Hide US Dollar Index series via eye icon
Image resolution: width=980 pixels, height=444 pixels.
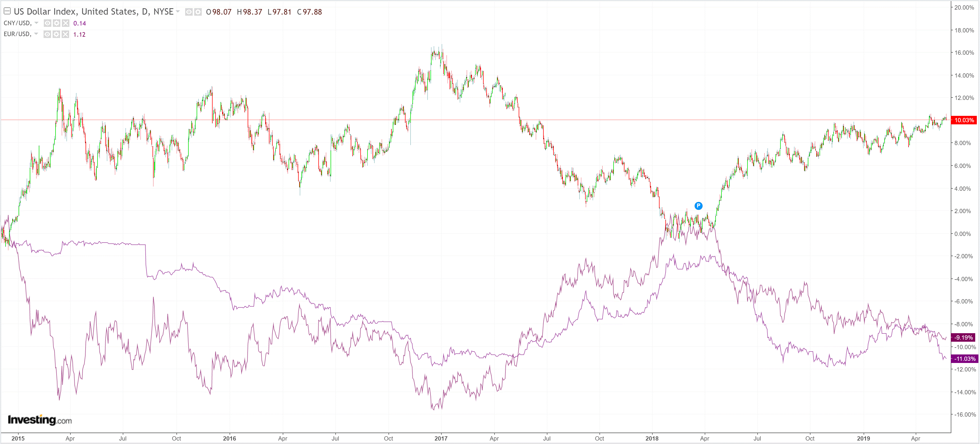189,12
